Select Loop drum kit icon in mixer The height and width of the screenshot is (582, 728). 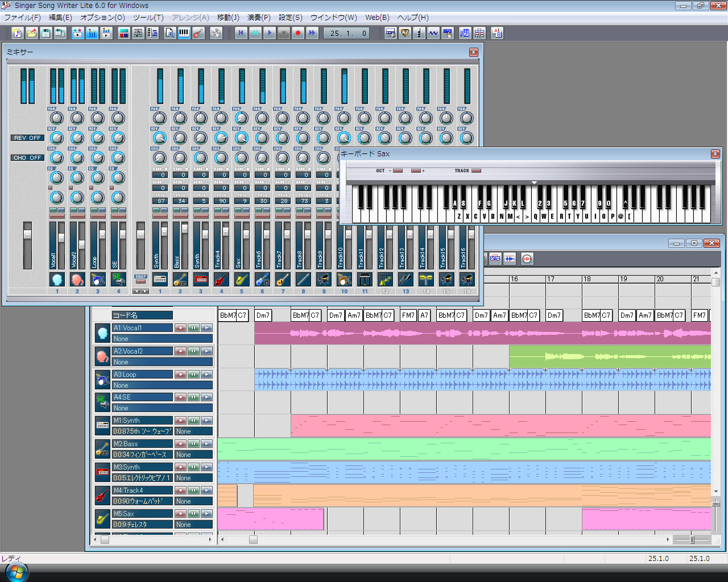click(98, 279)
